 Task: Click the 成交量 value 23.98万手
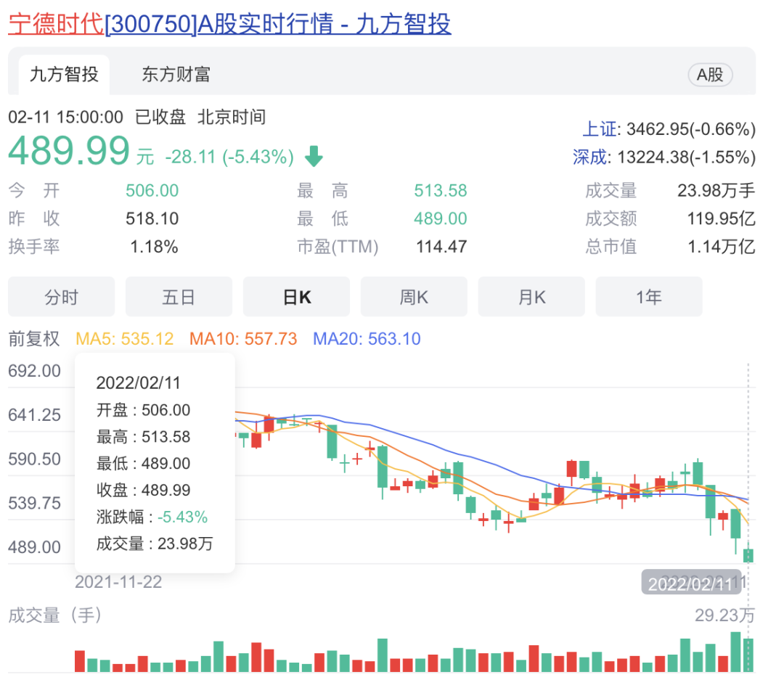click(x=716, y=190)
